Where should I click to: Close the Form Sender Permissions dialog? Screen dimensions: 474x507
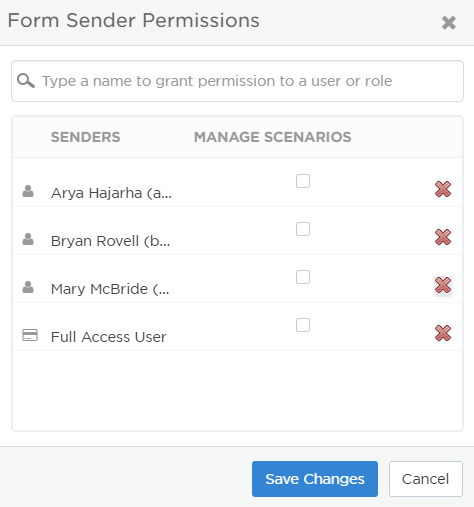[448, 23]
